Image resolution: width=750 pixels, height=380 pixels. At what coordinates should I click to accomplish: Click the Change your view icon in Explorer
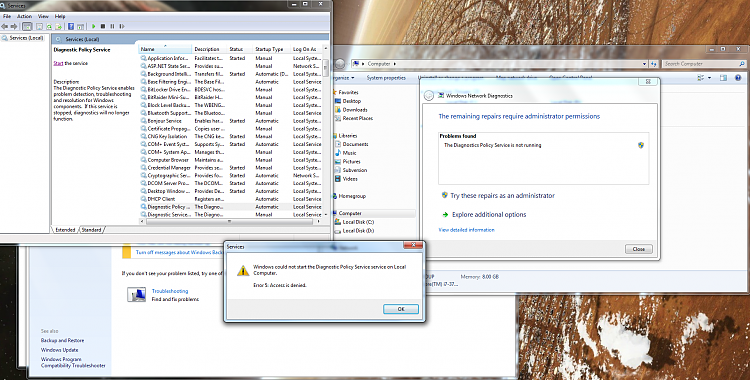(x=701, y=78)
